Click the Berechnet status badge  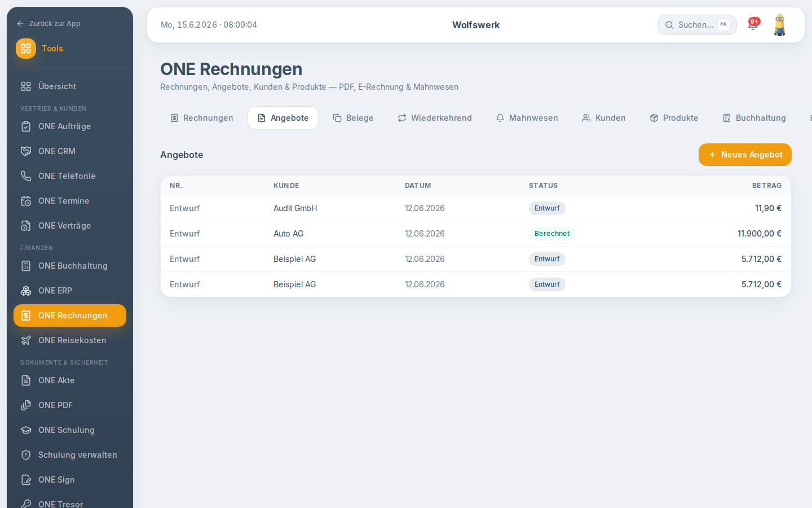pyautogui.click(x=552, y=234)
